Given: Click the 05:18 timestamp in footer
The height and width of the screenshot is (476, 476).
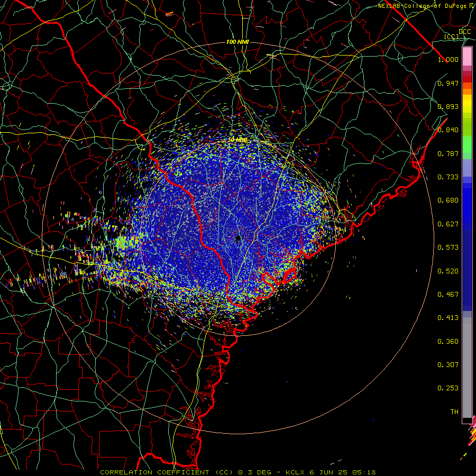Looking at the screenshot, I should [x=364, y=472].
